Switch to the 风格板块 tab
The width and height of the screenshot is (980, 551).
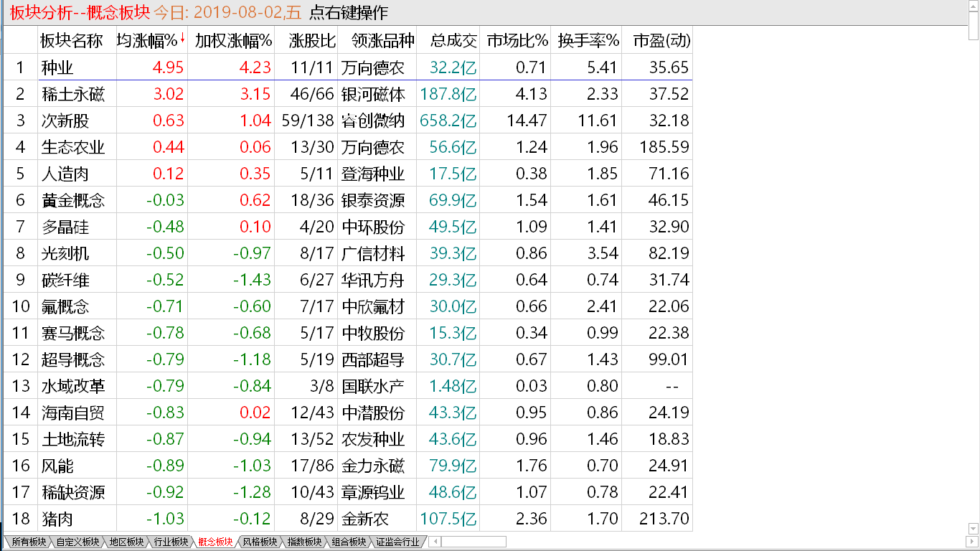[x=260, y=542]
